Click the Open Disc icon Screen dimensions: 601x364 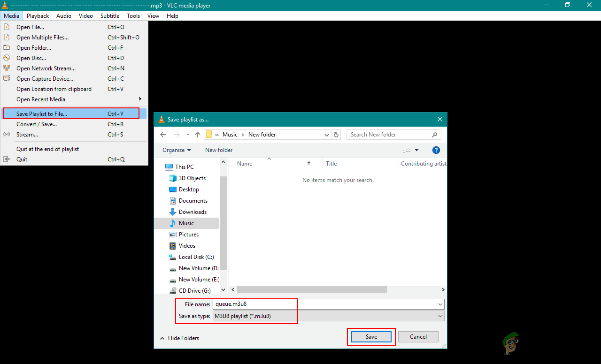[x=7, y=58]
